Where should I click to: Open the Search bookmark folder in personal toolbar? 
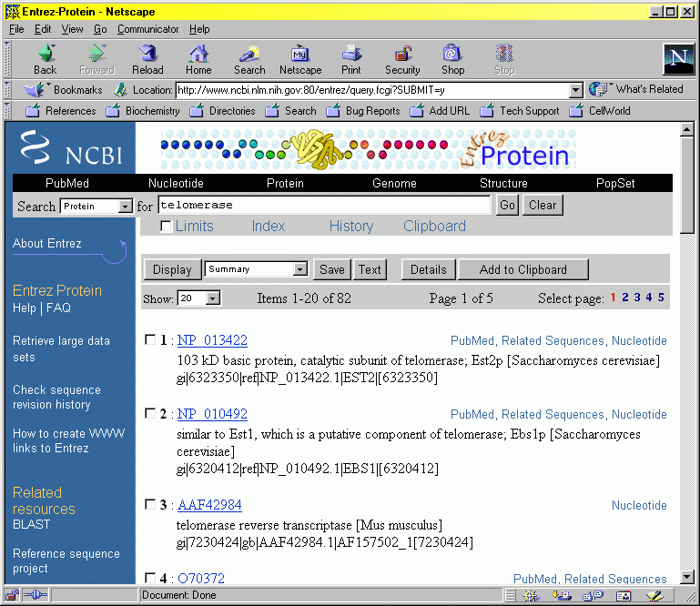coord(290,111)
